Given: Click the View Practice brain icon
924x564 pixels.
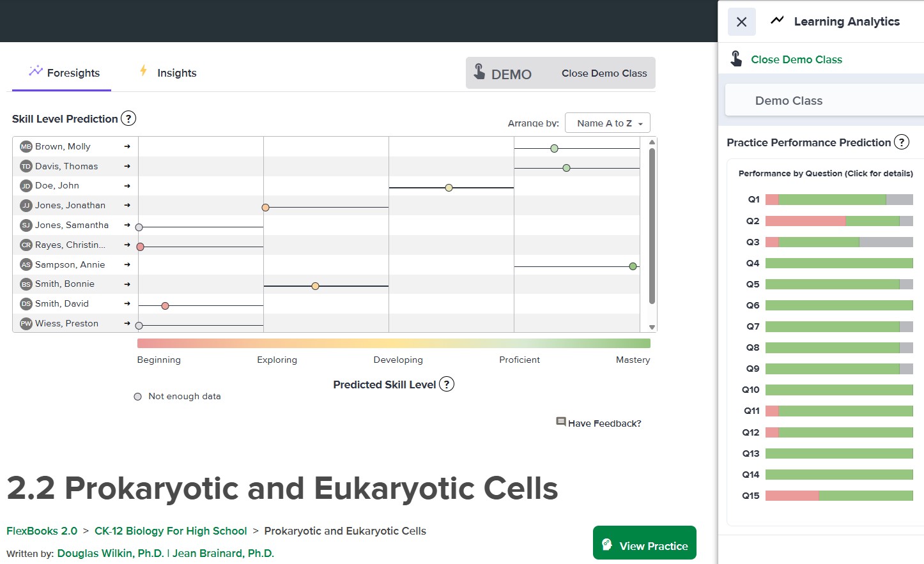Looking at the screenshot, I should [x=607, y=544].
